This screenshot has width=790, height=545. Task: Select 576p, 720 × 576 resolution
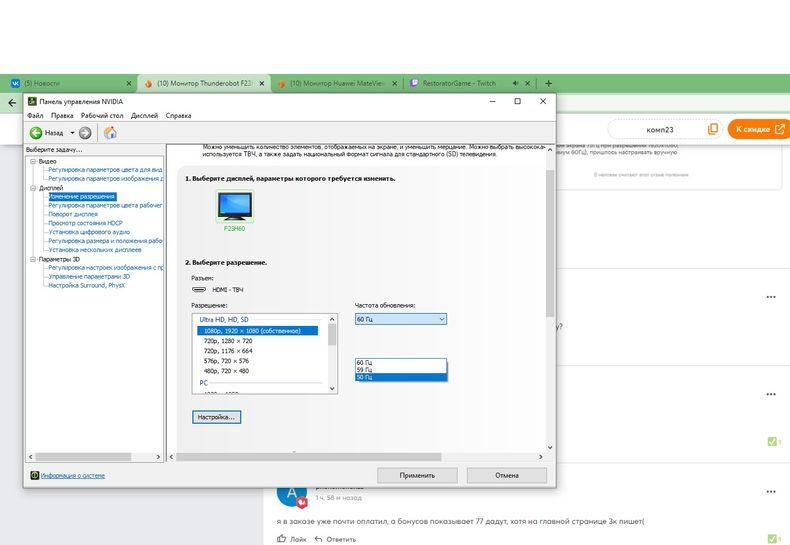226,361
